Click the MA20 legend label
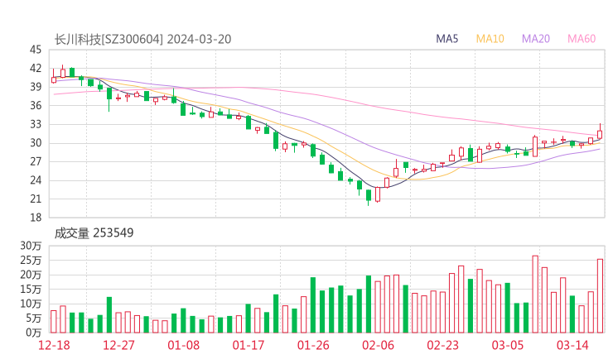The width and height of the screenshot is (613, 364). [x=536, y=39]
